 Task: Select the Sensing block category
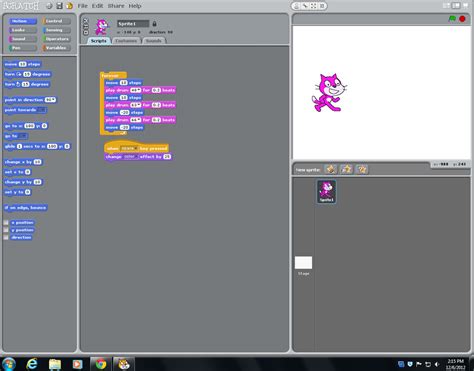click(56, 30)
